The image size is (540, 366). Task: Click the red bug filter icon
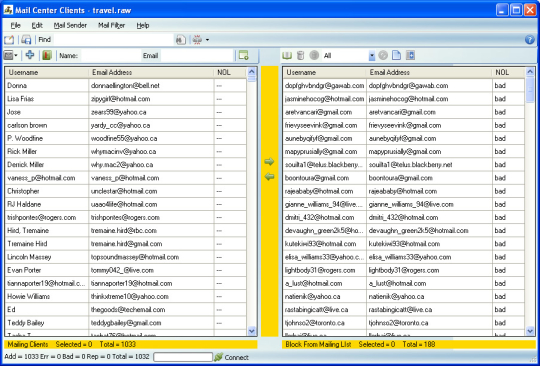[197, 40]
